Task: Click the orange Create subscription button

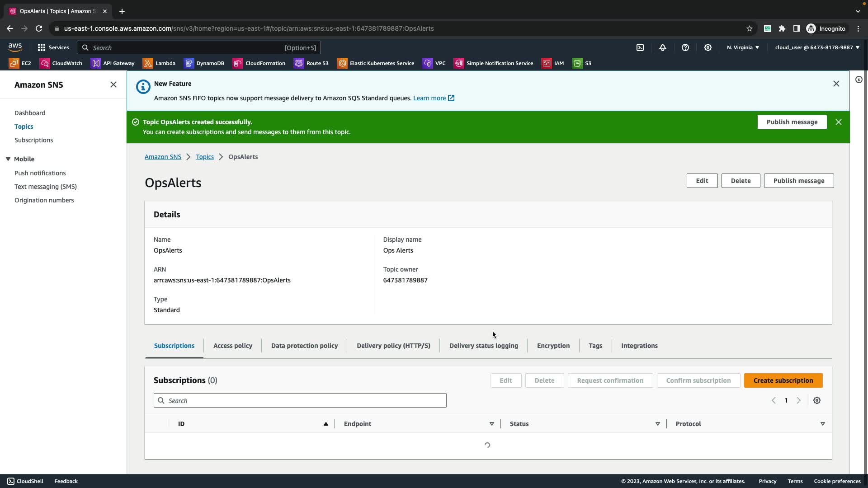Action: (783, 380)
